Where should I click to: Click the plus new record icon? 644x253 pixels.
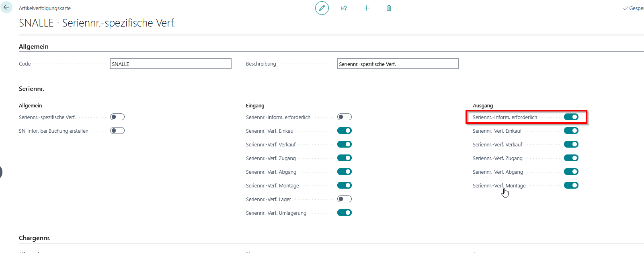coord(366,8)
